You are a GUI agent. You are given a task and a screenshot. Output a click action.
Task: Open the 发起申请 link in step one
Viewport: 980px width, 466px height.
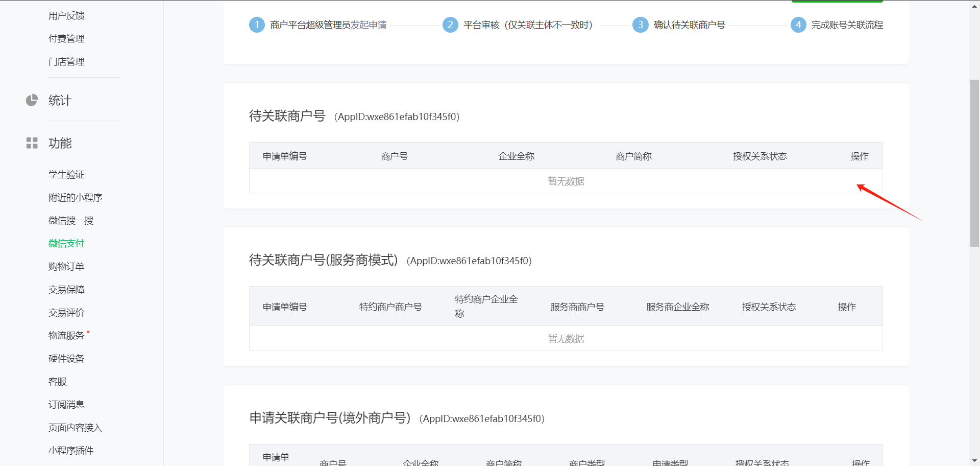tap(369, 25)
